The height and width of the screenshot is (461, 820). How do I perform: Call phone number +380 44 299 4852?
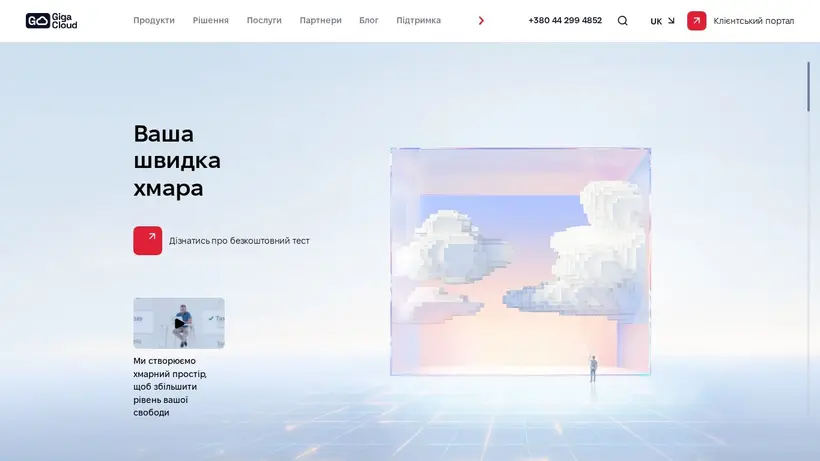tap(565, 20)
